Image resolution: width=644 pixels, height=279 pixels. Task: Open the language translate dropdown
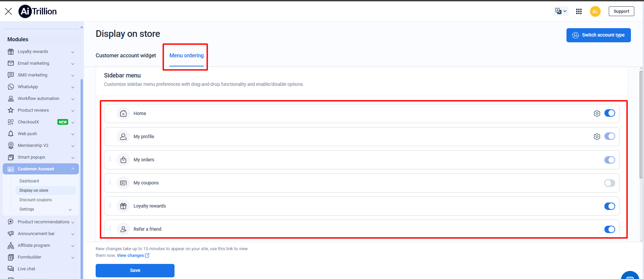coord(561,11)
